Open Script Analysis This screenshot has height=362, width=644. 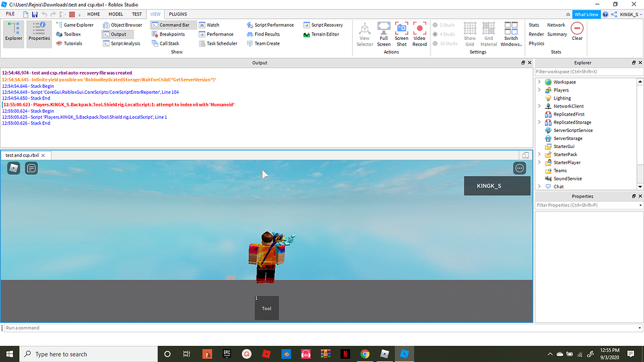(121, 44)
